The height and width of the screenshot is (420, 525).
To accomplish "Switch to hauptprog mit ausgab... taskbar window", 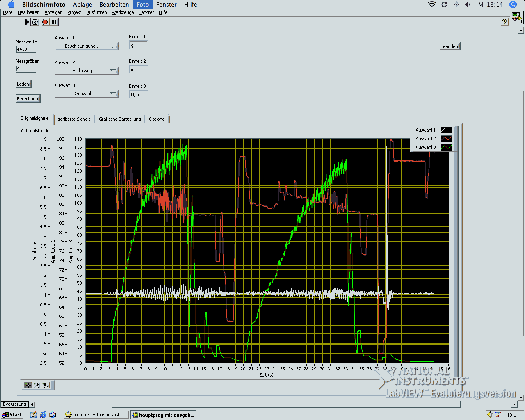I will coord(163,415).
